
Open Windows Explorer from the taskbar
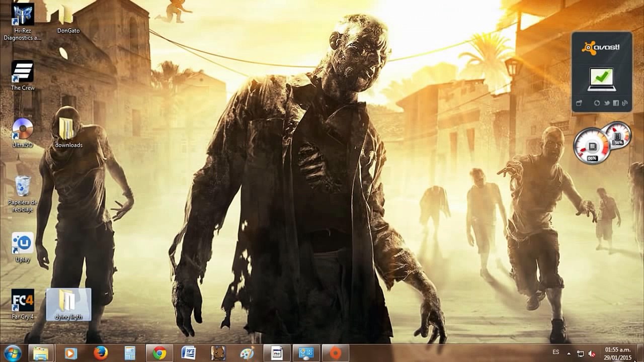click(x=41, y=353)
